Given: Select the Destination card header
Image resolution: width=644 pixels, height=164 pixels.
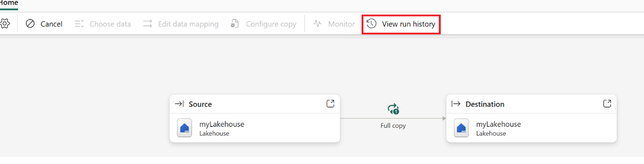Looking at the screenshot, I should pyautogui.click(x=484, y=104).
